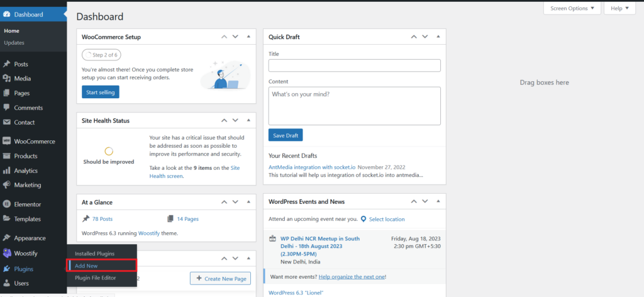Move WooCommerce Setup box up
Screen dimensions: 644x297
coord(224,36)
